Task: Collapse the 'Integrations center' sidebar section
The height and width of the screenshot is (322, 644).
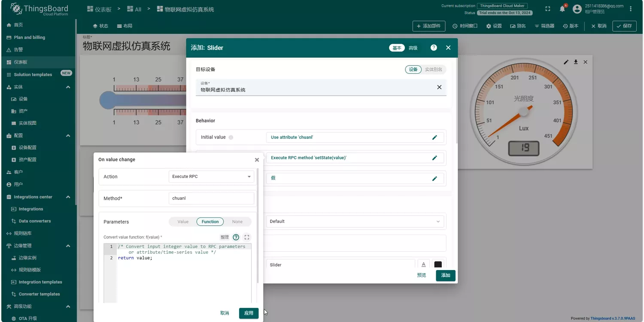Action: click(x=68, y=197)
